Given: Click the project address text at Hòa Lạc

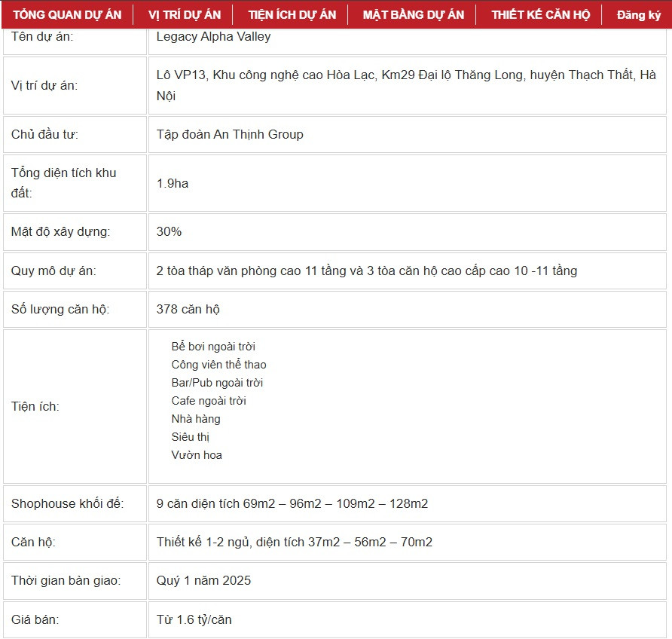Looking at the screenshot, I should [x=406, y=75].
